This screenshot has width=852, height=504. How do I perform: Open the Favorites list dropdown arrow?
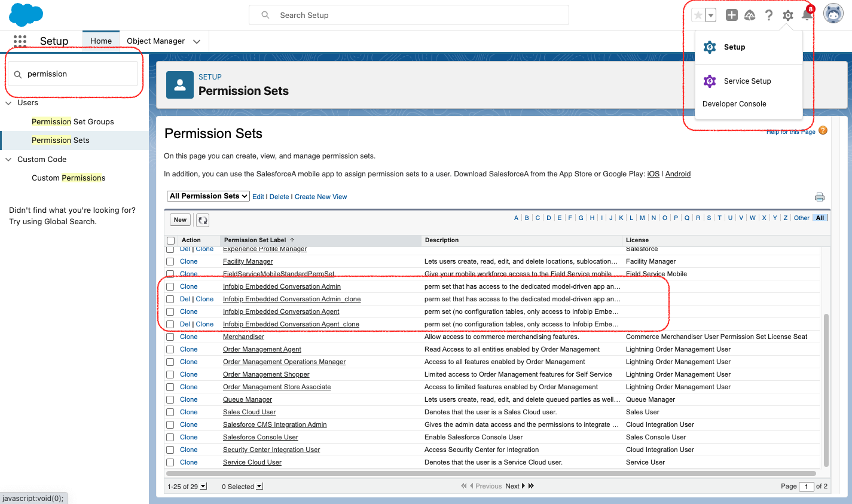(x=711, y=15)
